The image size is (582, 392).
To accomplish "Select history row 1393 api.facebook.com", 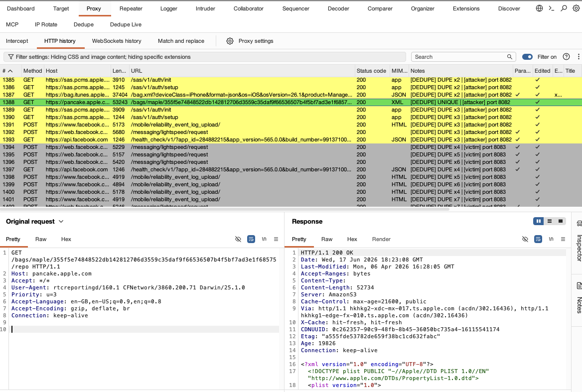I will [x=291, y=140].
